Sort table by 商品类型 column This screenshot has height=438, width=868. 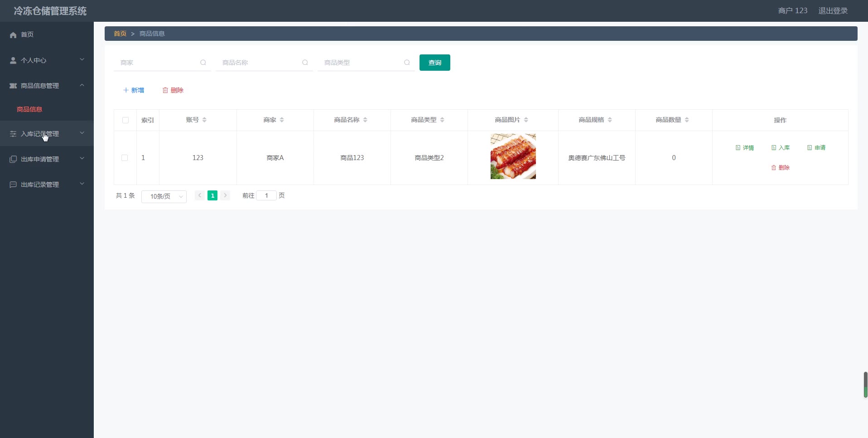click(x=442, y=120)
